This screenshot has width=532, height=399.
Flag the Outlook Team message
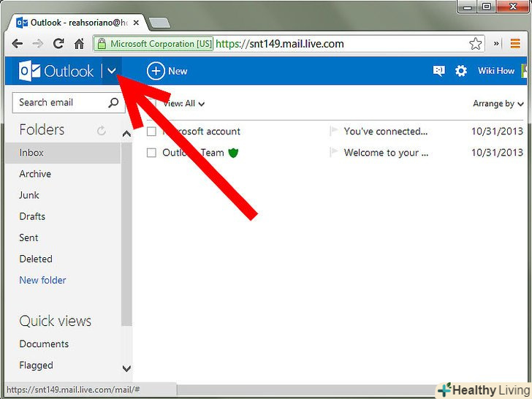(334, 152)
